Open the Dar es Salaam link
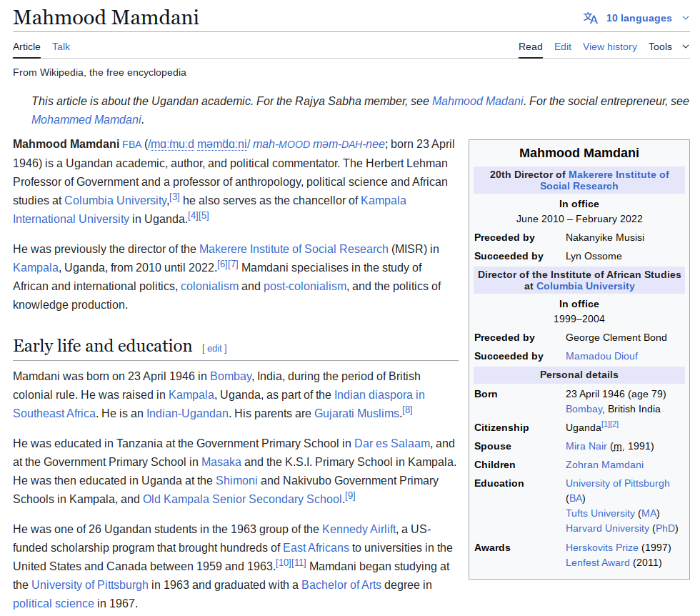The image size is (700, 616). click(392, 444)
